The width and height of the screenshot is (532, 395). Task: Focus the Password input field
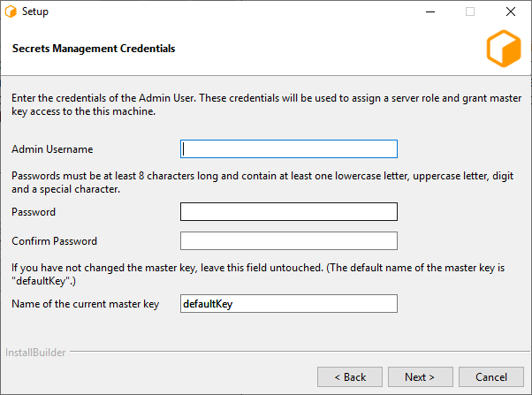289,212
